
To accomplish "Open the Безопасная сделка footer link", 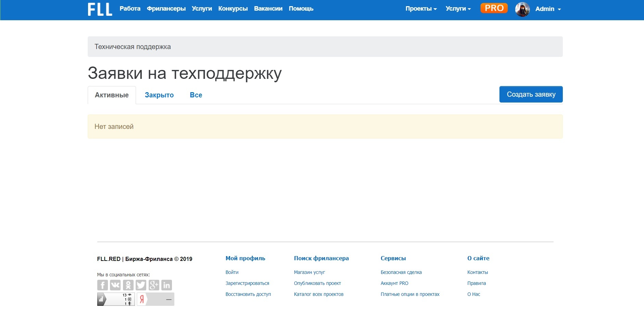I will (401, 272).
